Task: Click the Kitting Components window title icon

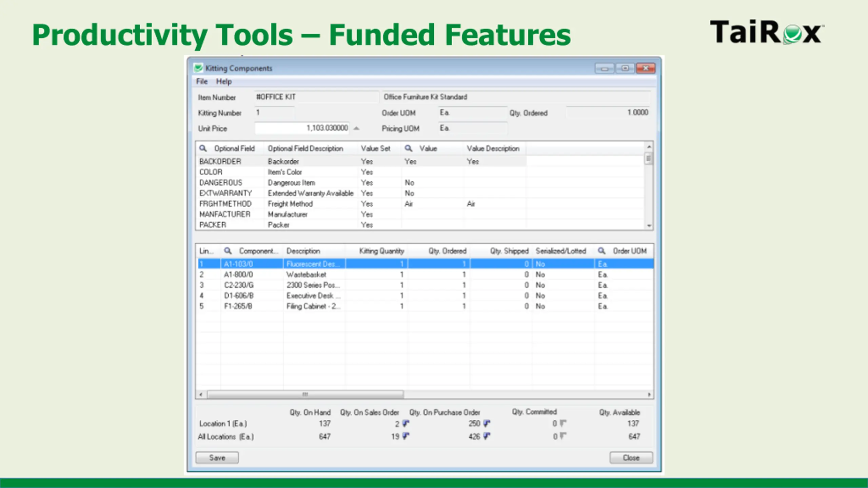Action: click(198, 68)
